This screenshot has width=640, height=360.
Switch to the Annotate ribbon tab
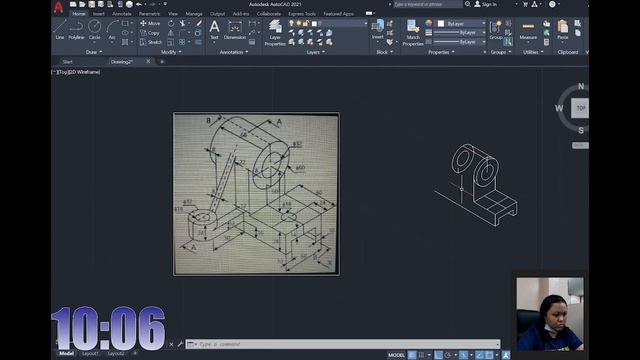point(121,14)
